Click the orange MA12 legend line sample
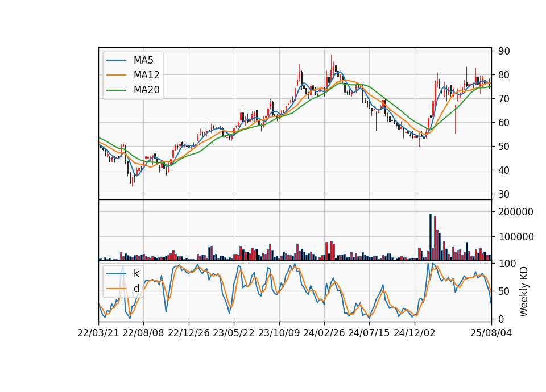This screenshot has width=546, height=392. [x=116, y=75]
